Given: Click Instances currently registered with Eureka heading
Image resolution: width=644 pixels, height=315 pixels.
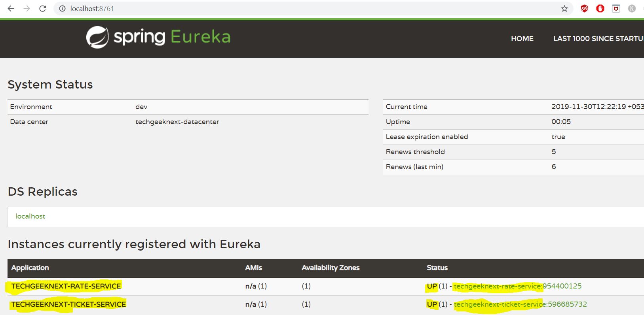Looking at the screenshot, I should [134, 244].
